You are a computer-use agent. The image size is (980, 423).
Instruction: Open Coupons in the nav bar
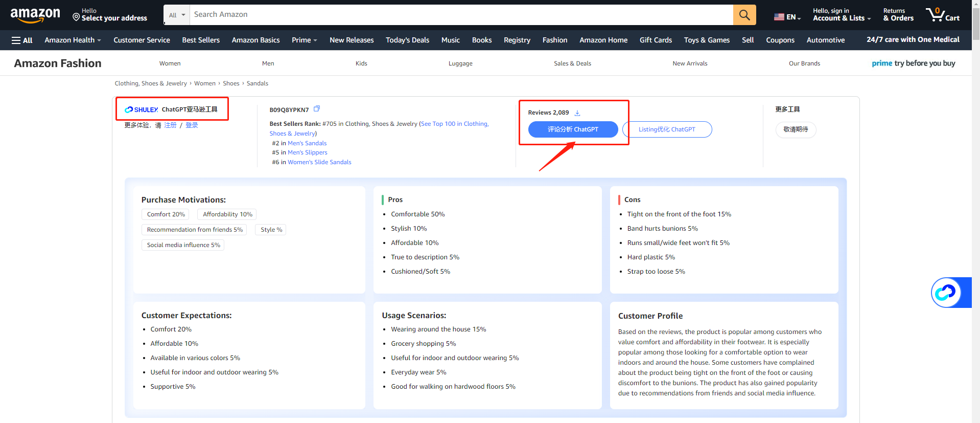780,40
